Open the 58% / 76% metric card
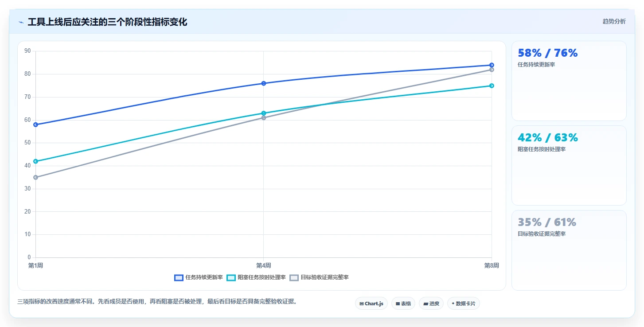 coord(569,81)
